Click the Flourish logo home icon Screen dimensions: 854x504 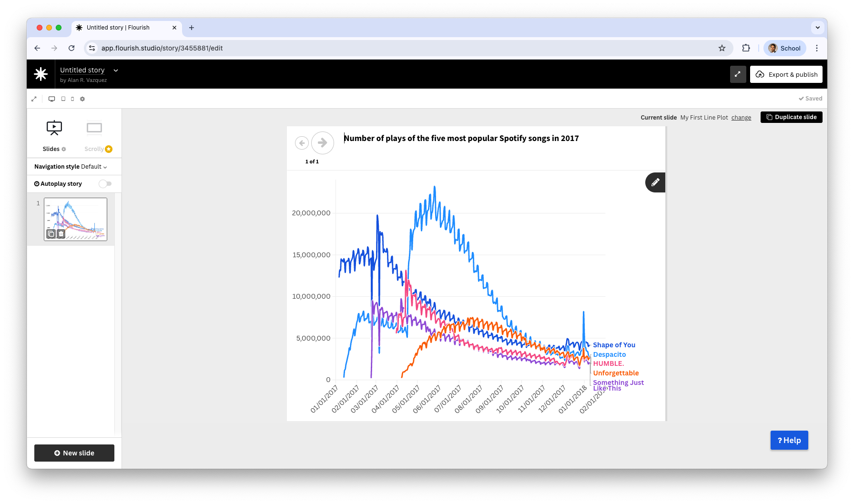click(x=41, y=74)
